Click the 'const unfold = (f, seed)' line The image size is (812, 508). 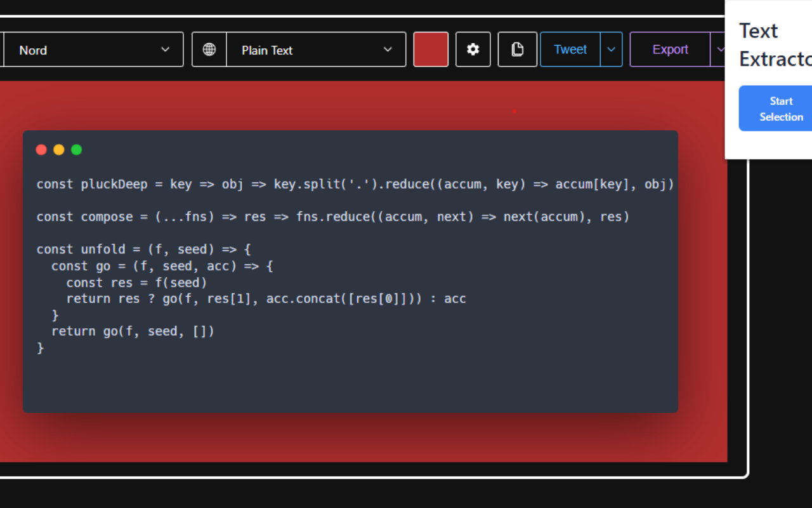tap(144, 250)
